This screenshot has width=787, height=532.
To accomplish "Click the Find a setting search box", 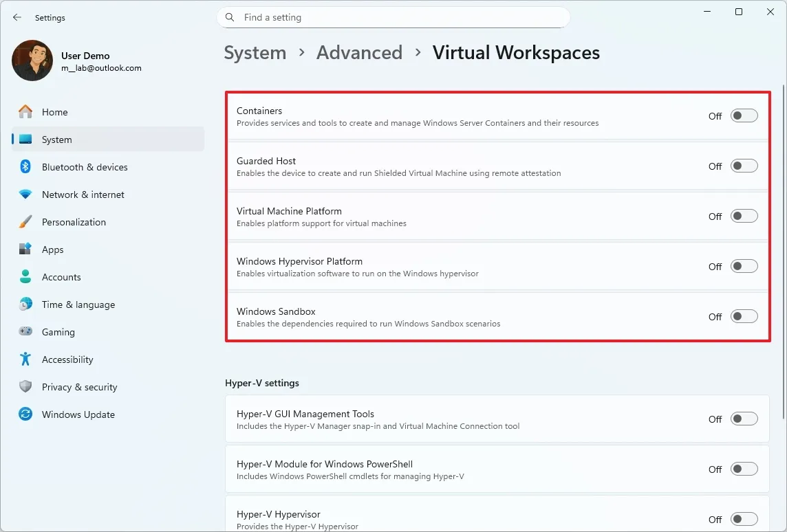I will (393, 17).
